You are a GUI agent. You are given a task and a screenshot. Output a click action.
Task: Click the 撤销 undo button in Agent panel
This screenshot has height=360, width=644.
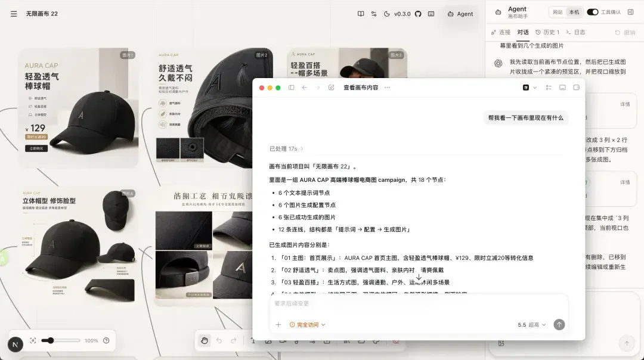[625, 32]
